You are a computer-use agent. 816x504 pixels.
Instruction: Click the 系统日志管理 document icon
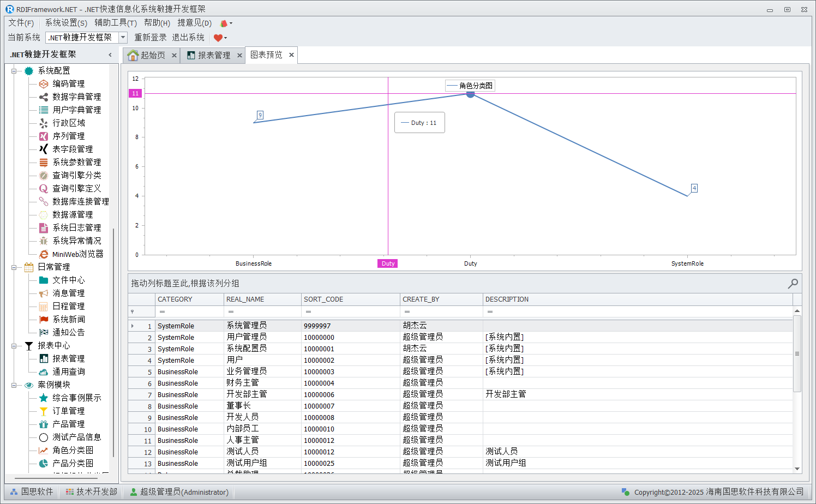click(44, 228)
